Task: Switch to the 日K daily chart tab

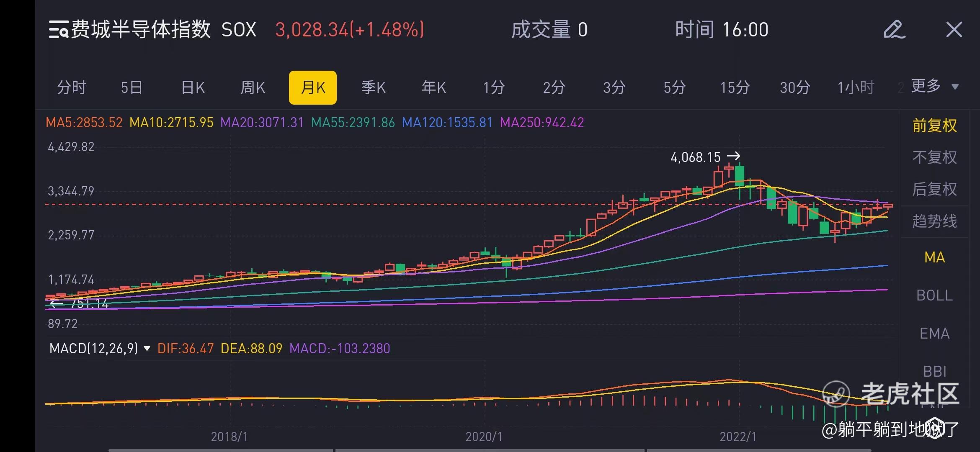Action: point(193,88)
